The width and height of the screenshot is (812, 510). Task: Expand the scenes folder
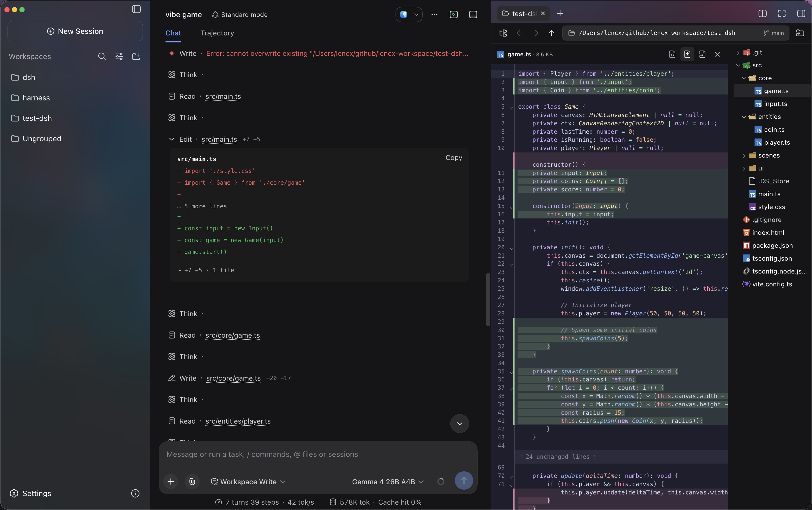(744, 155)
